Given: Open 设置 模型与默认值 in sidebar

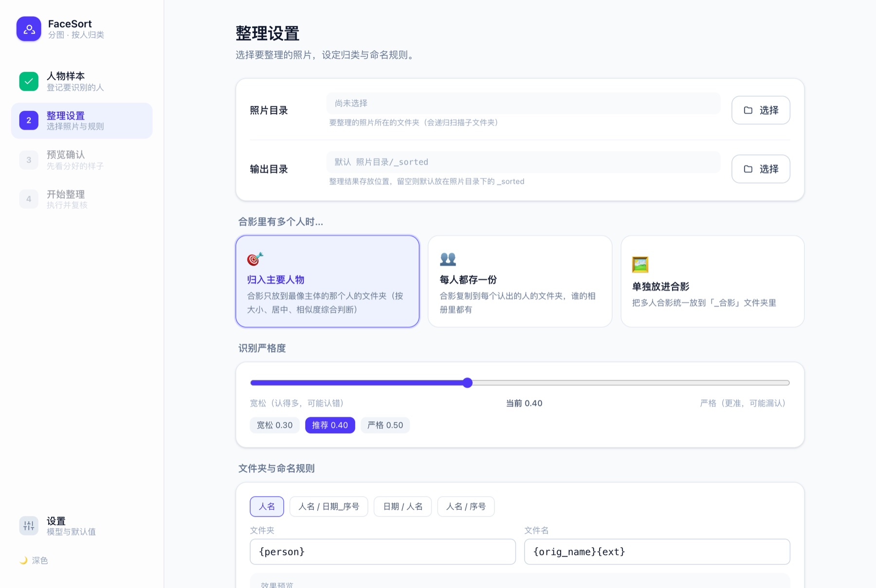Looking at the screenshot, I should (82, 526).
